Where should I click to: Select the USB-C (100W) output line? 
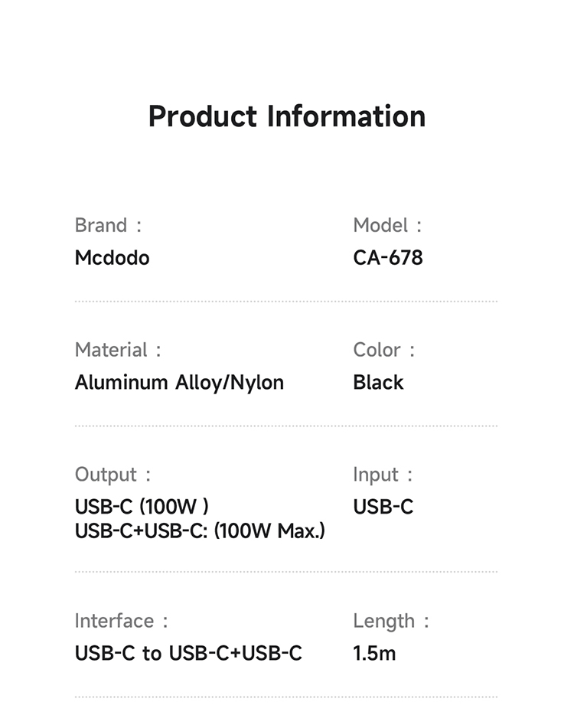tap(142, 507)
